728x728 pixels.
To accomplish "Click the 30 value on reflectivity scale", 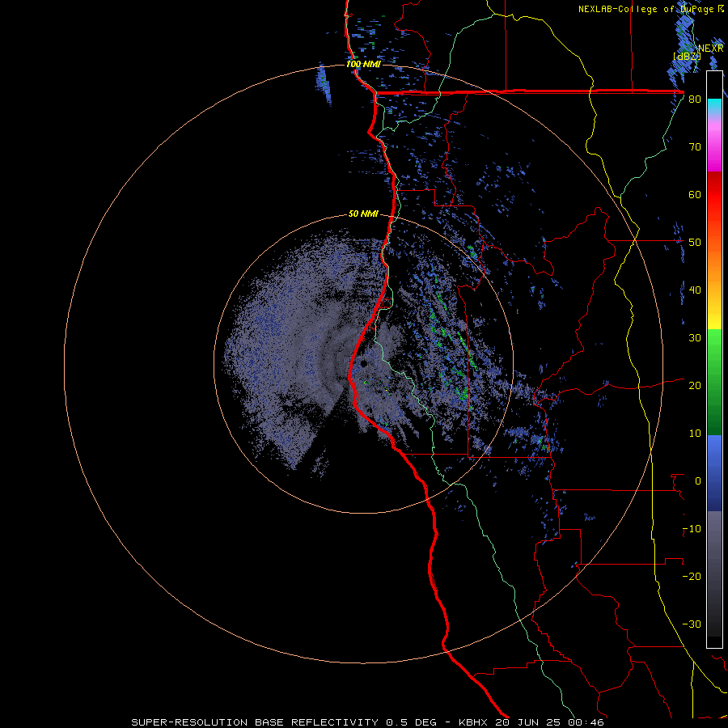I will tap(695, 338).
